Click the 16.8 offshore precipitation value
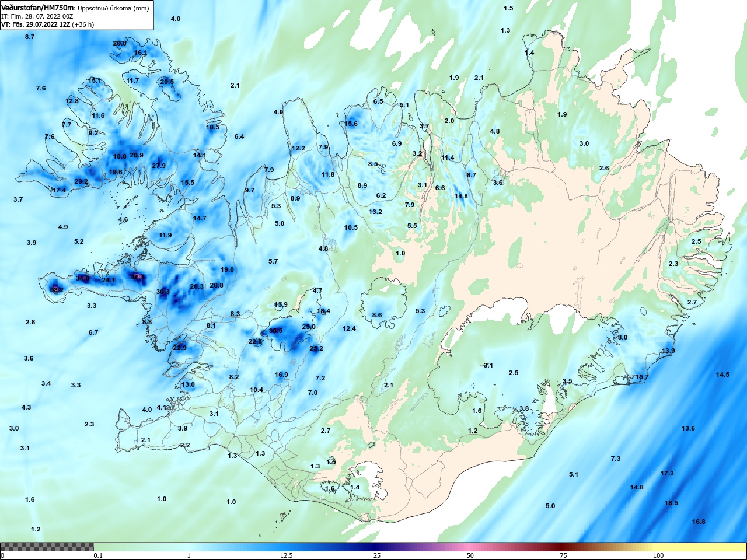This screenshot has width=747, height=560. pos(699,521)
